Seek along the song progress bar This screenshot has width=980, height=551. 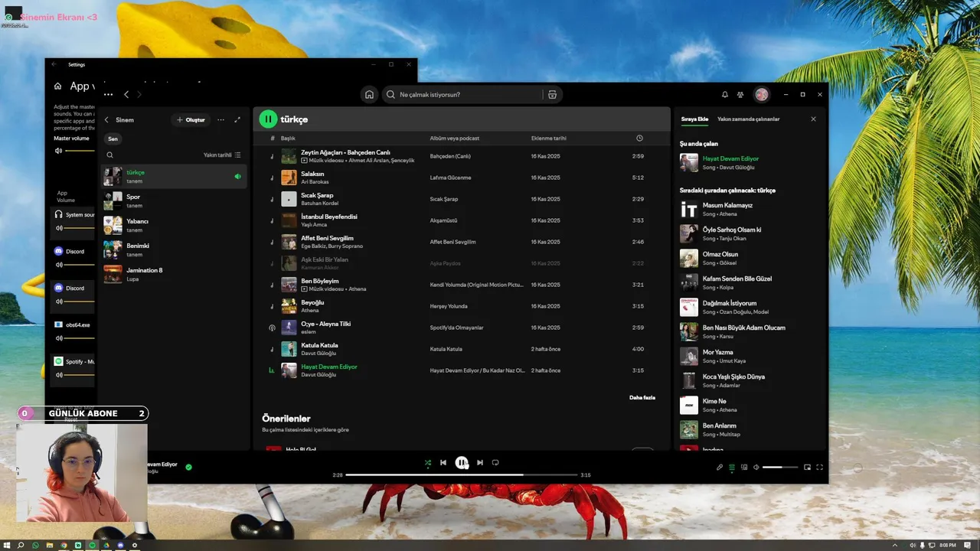(x=462, y=474)
